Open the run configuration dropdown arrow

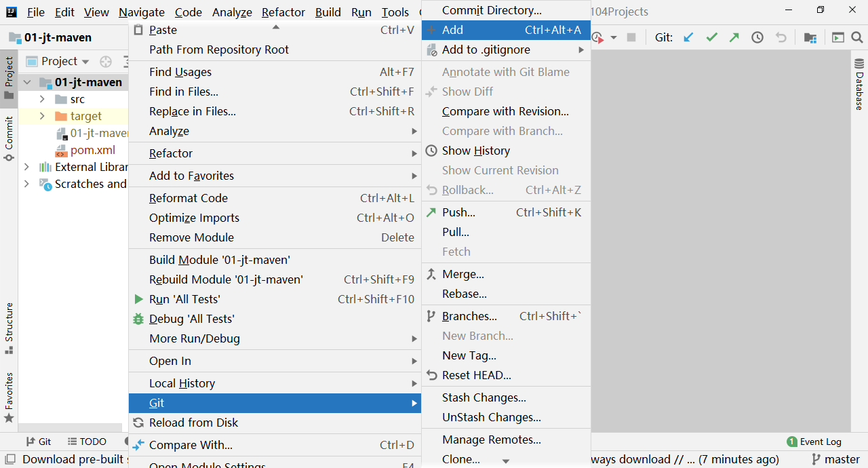click(x=614, y=37)
